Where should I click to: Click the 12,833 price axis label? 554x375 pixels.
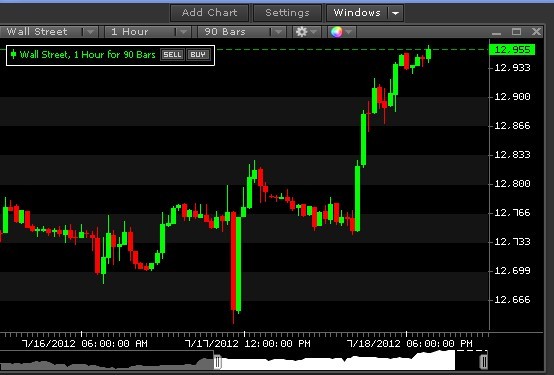click(512, 154)
